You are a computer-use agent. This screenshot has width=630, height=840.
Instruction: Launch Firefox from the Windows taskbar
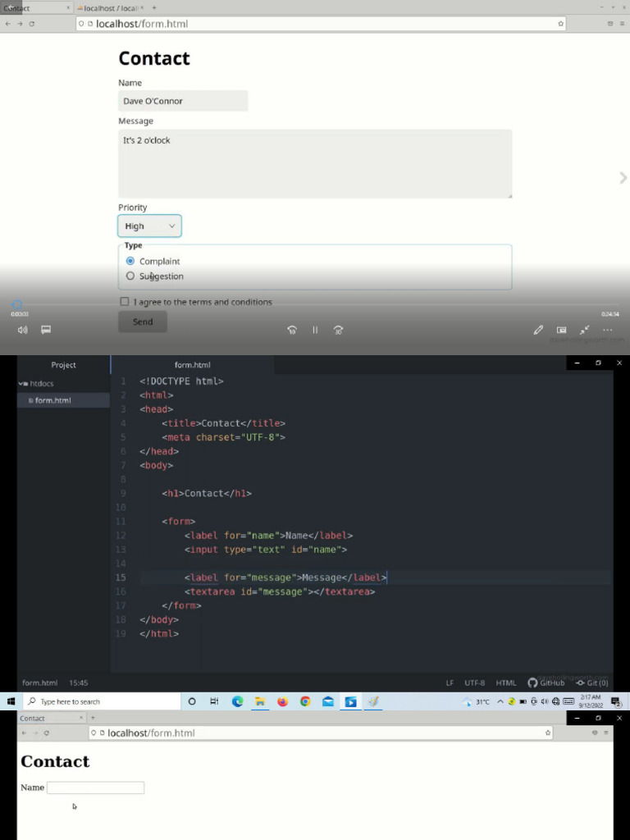pos(282,701)
